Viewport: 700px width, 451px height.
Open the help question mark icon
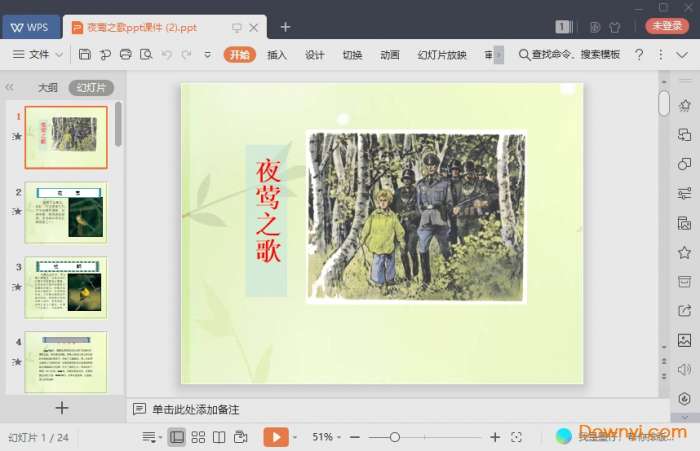(x=639, y=54)
